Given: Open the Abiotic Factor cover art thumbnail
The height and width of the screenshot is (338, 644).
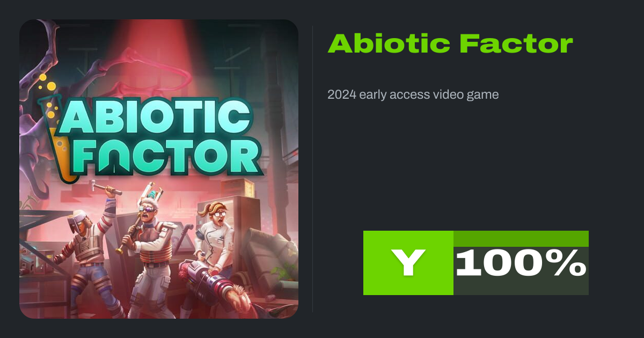Looking at the screenshot, I should (x=159, y=169).
